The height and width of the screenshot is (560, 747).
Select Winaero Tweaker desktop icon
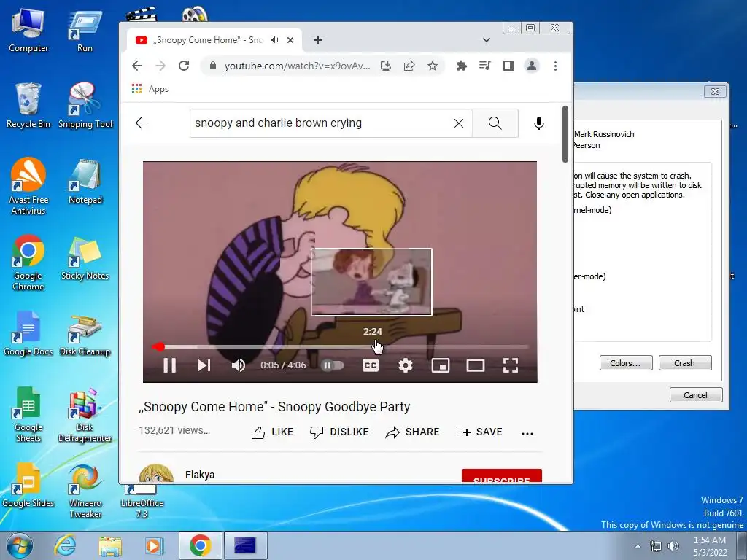(x=85, y=491)
